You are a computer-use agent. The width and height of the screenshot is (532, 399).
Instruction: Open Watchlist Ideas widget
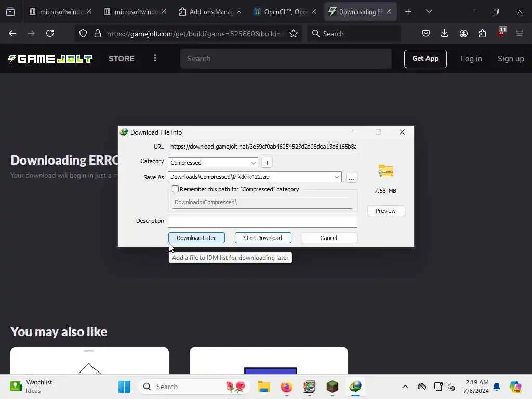(x=31, y=387)
